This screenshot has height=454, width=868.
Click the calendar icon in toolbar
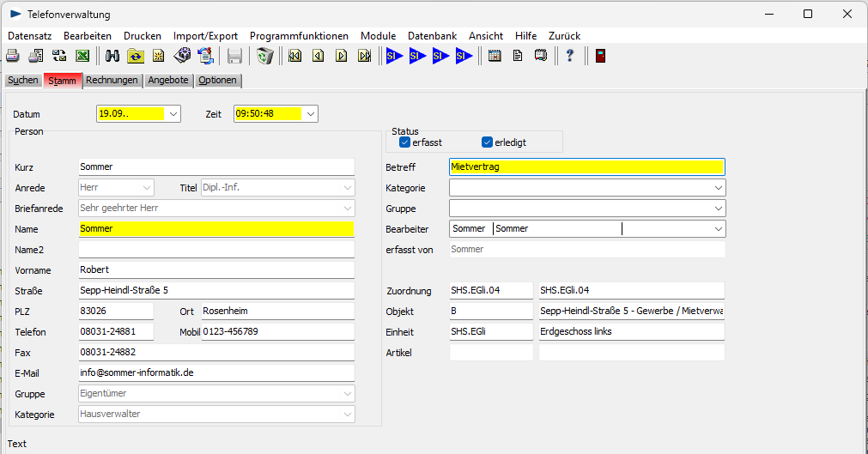[495, 57]
